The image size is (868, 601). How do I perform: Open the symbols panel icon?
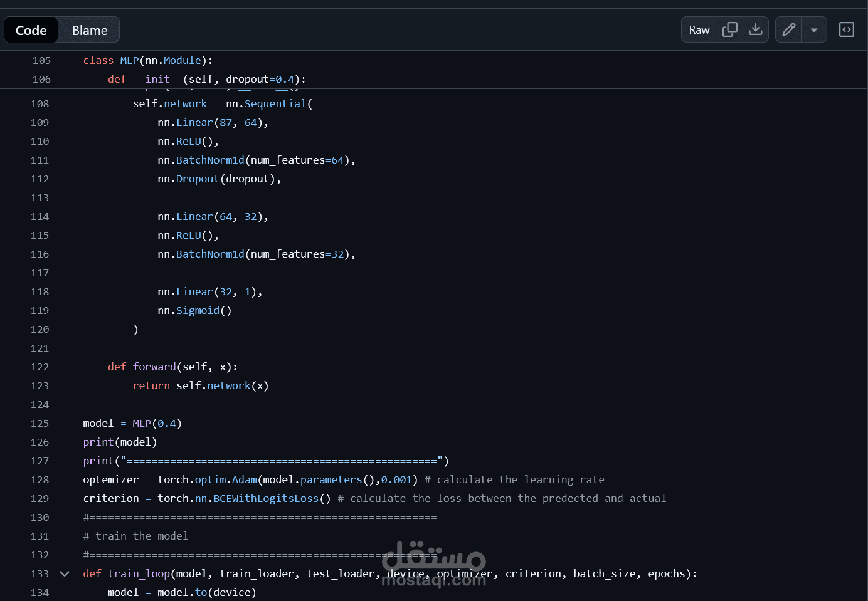tap(847, 30)
